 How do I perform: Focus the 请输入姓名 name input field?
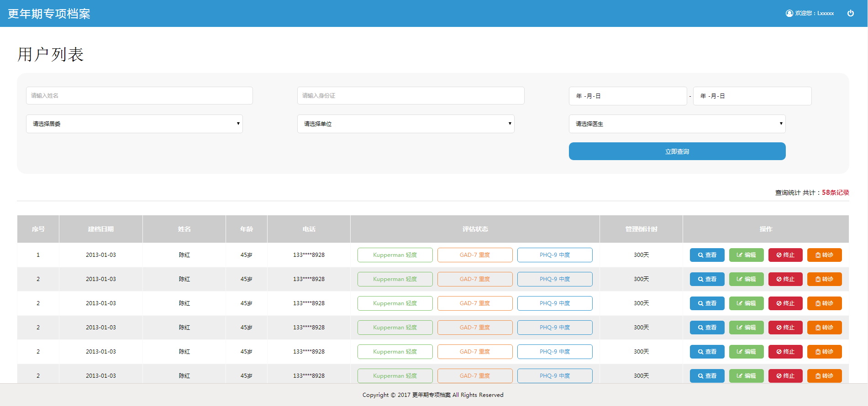139,96
